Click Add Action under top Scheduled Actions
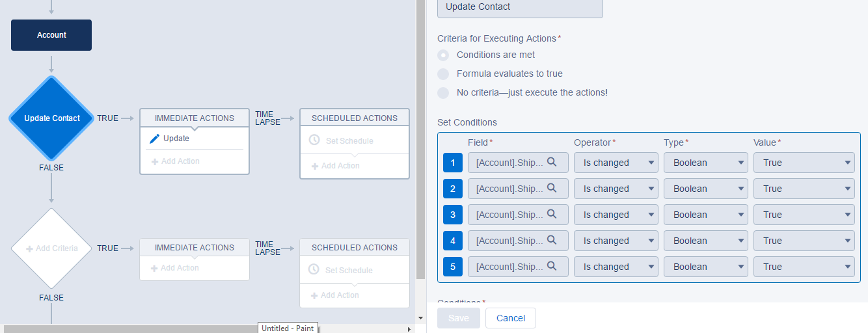 [336, 166]
